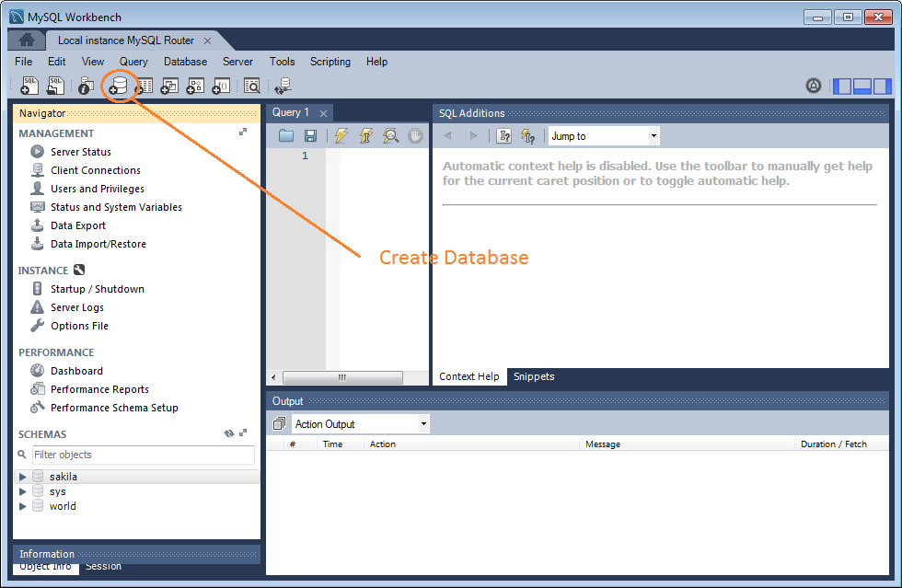Expand the management section arrows icon
The width and height of the screenshot is (902, 588).
pyautogui.click(x=243, y=133)
